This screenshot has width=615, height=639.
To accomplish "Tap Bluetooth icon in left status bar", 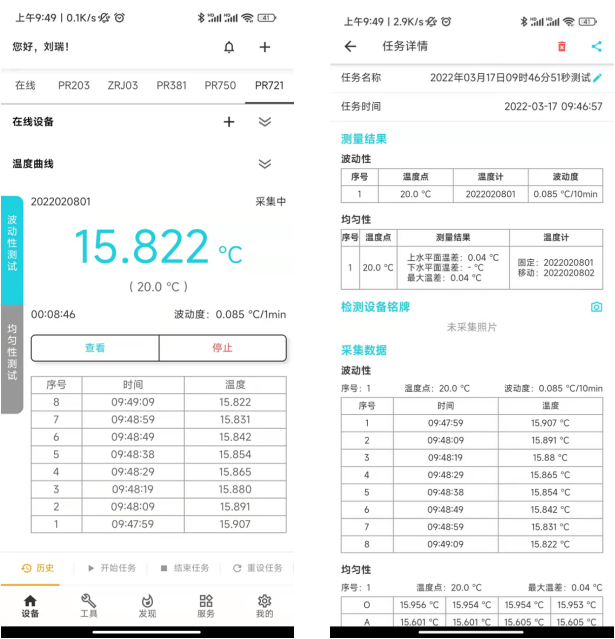I will [201, 18].
